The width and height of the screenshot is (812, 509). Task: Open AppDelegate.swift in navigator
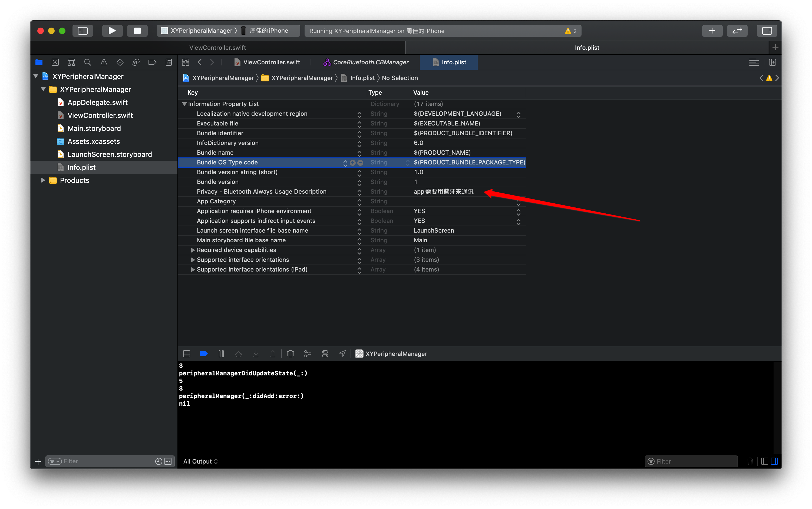[97, 102]
